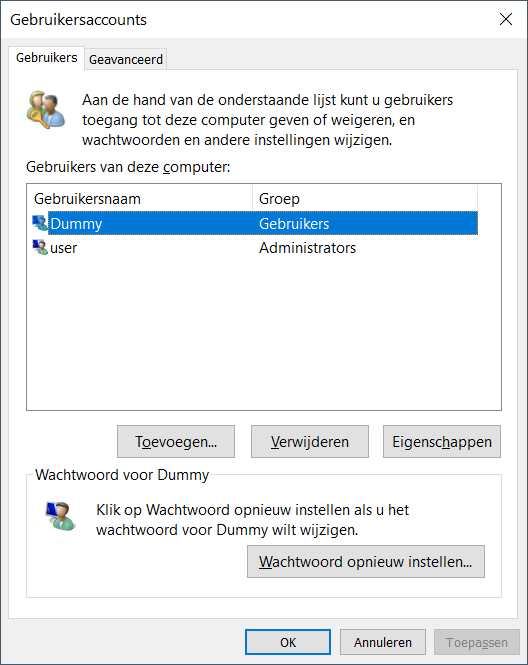Click the Toepassen button
The image size is (528, 665).
click(477, 642)
